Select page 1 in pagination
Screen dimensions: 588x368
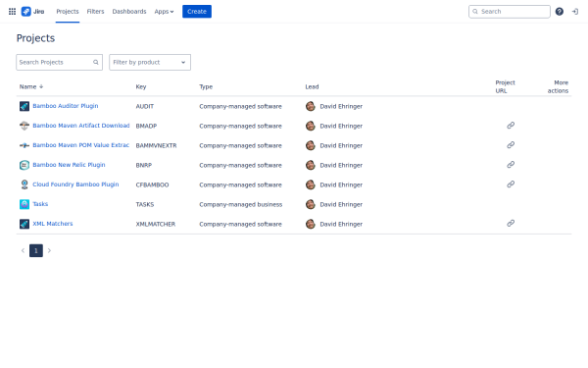[x=36, y=250]
